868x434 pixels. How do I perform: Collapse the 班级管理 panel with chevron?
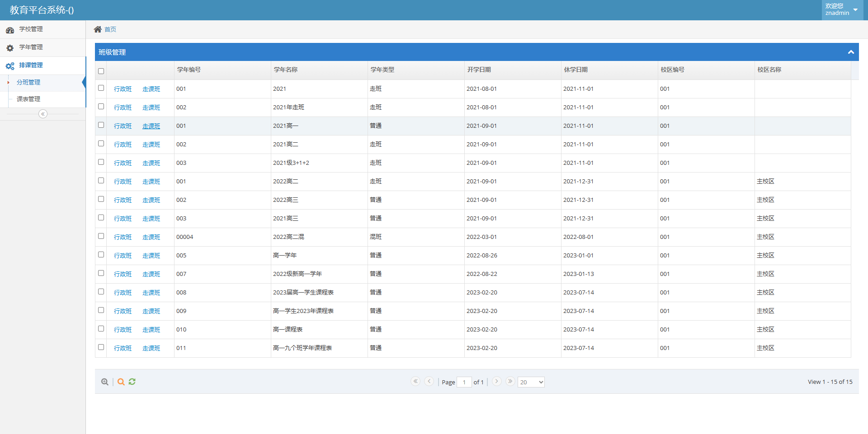tap(851, 52)
